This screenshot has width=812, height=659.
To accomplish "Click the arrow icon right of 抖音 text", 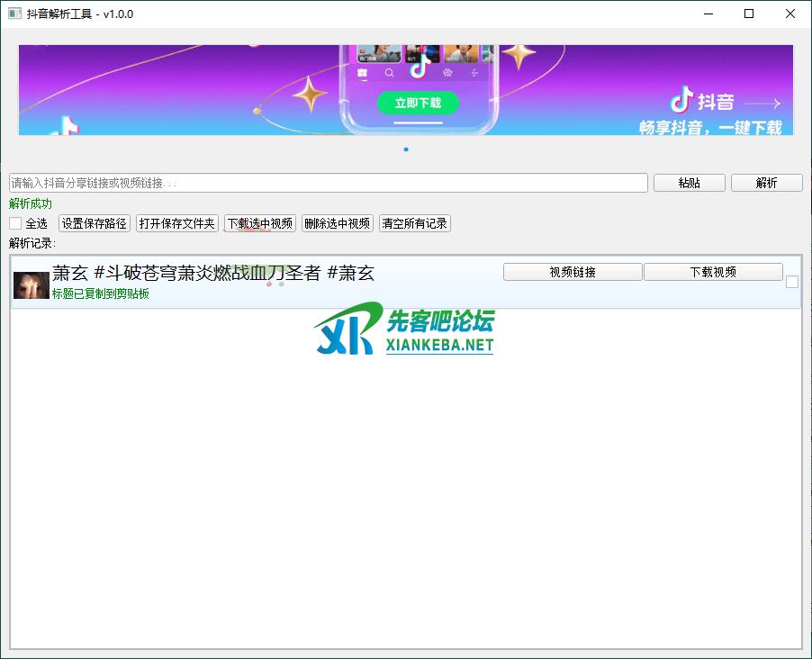I will (x=762, y=104).
